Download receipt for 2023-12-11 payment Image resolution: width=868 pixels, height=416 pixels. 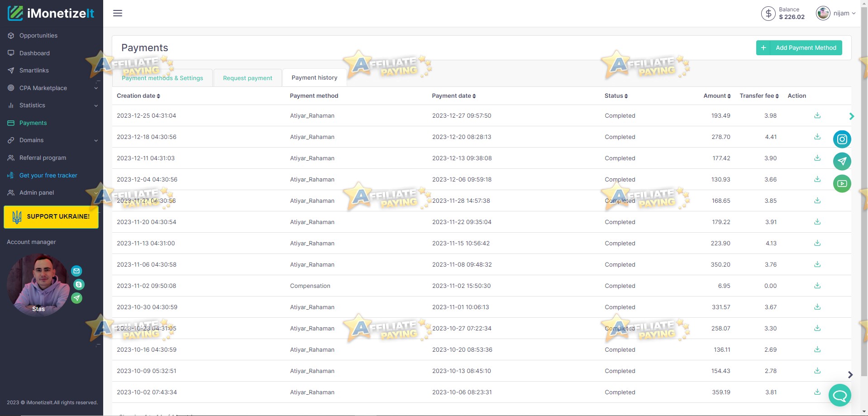click(817, 158)
